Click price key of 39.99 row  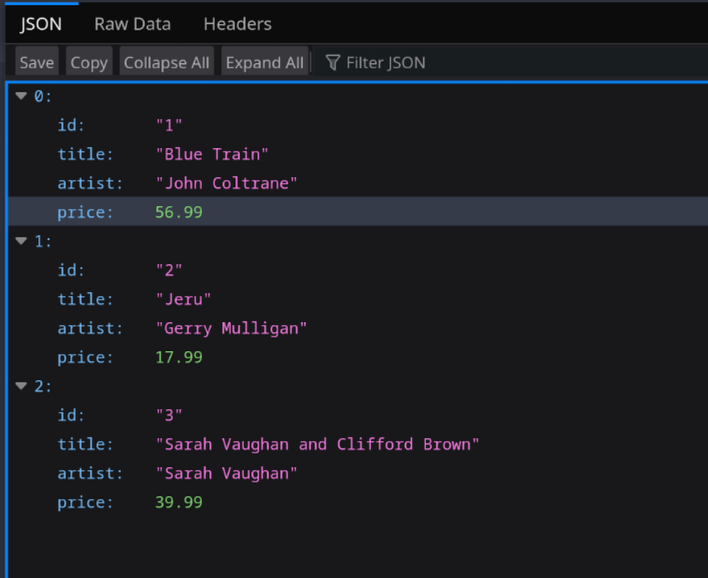click(x=85, y=503)
